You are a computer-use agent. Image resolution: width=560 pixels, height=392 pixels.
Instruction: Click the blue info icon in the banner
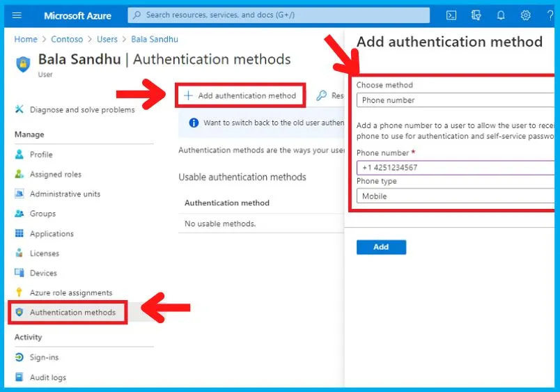pos(194,123)
